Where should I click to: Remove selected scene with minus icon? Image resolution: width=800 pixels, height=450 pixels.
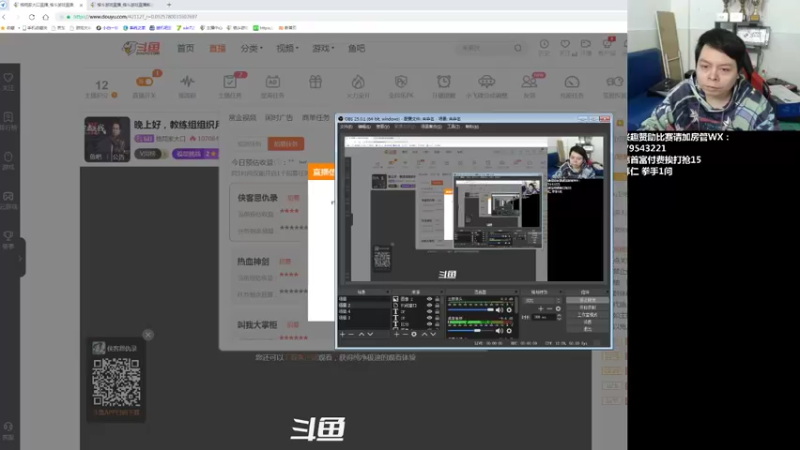point(351,334)
